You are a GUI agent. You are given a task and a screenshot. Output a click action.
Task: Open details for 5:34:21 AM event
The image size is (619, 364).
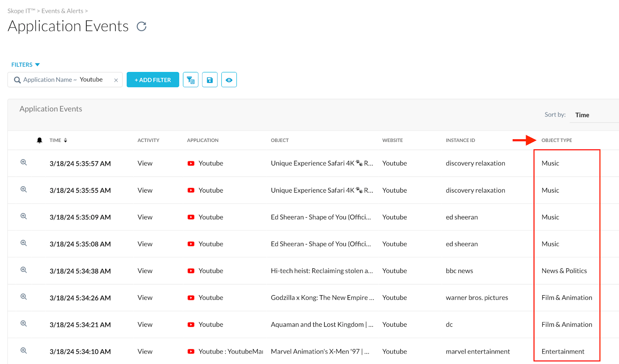click(x=24, y=324)
